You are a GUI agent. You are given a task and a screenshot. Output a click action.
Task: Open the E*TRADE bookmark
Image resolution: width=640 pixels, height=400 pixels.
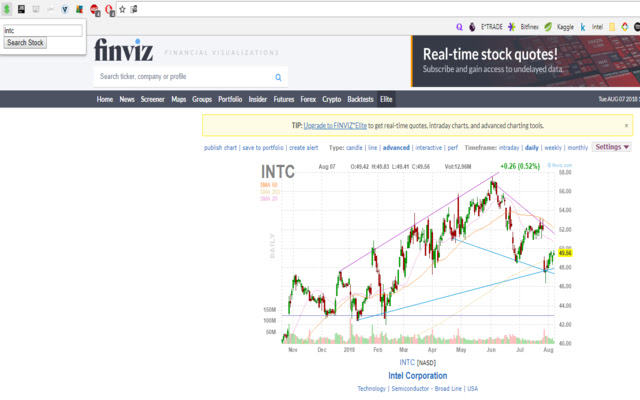[491, 27]
